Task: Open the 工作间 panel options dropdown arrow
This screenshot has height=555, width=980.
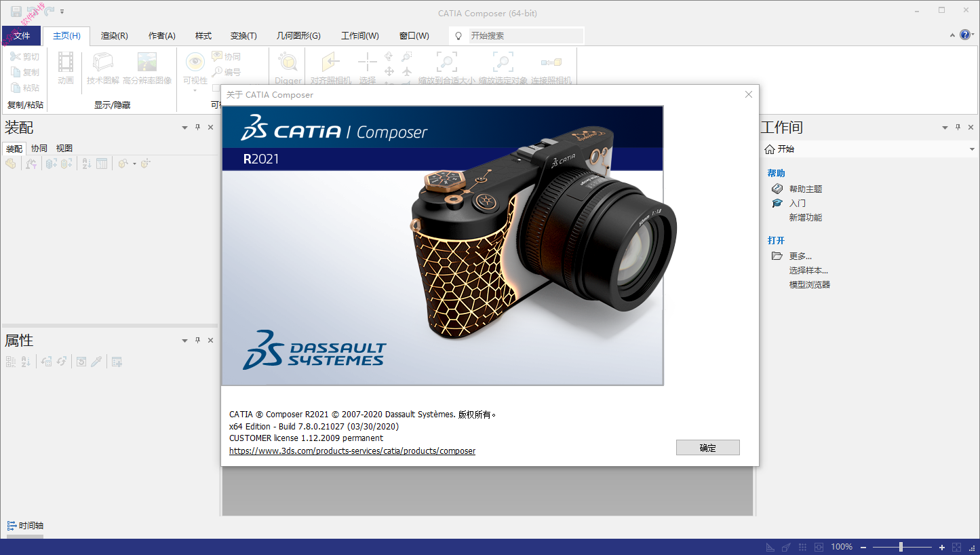Action: (945, 128)
